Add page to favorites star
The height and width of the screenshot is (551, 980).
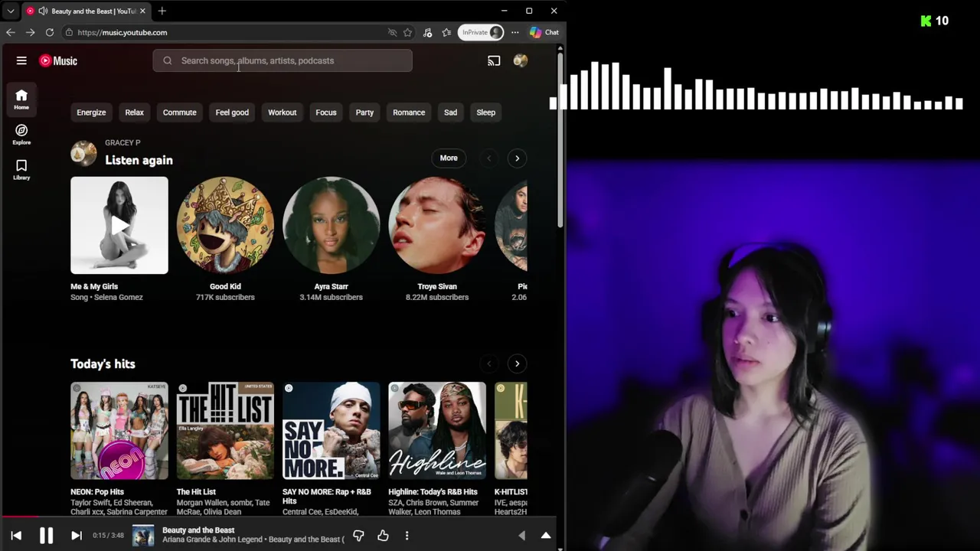[x=407, y=32]
